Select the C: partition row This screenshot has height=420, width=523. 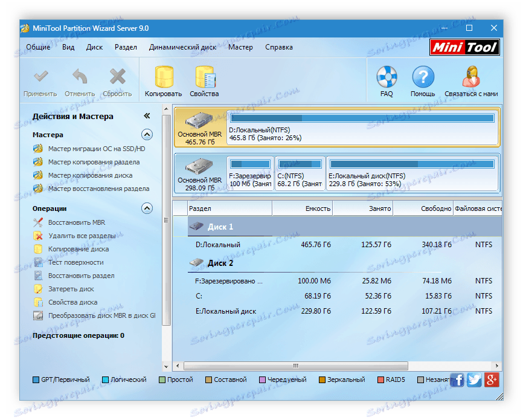[x=337, y=296]
